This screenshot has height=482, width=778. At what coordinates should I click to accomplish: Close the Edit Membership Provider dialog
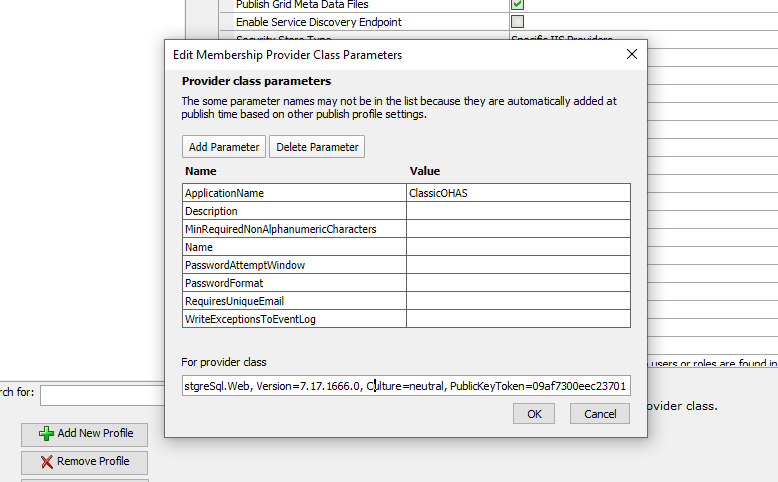(x=632, y=54)
